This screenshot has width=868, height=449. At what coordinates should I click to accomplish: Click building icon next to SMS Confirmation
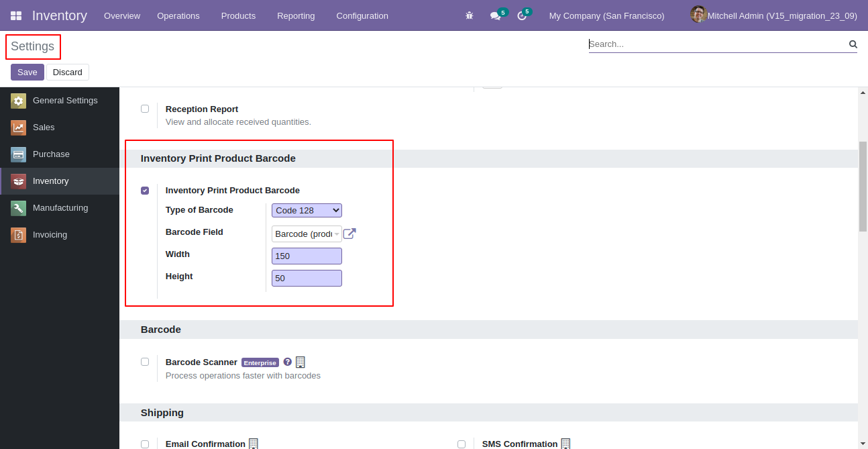(565, 444)
